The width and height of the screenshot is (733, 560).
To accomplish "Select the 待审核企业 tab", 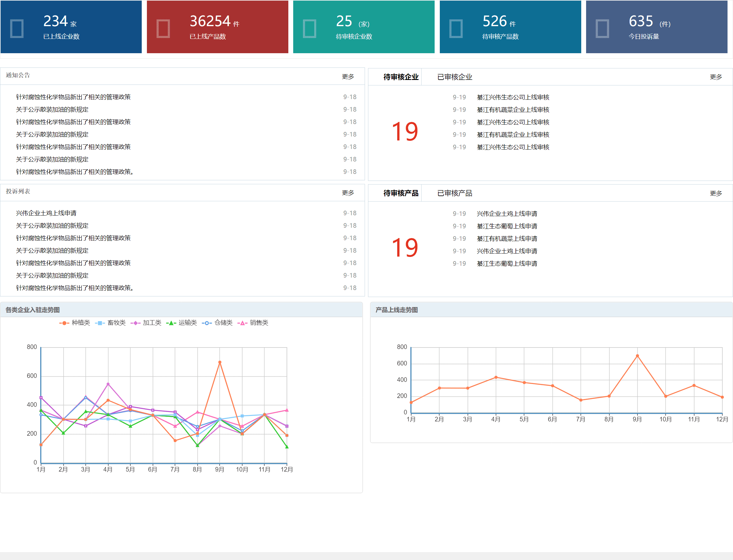I will [401, 77].
